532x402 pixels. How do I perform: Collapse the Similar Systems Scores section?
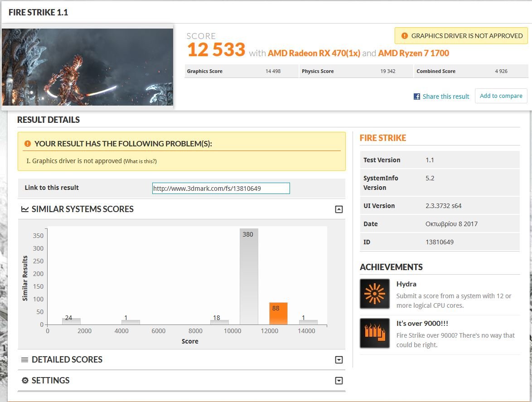tap(339, 209)
